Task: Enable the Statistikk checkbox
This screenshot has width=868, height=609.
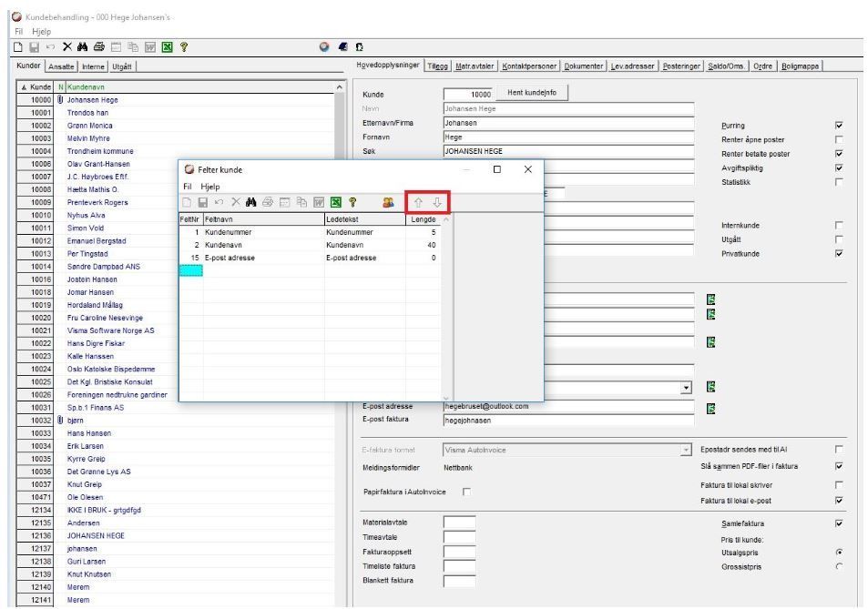Action: coord(839,182)
